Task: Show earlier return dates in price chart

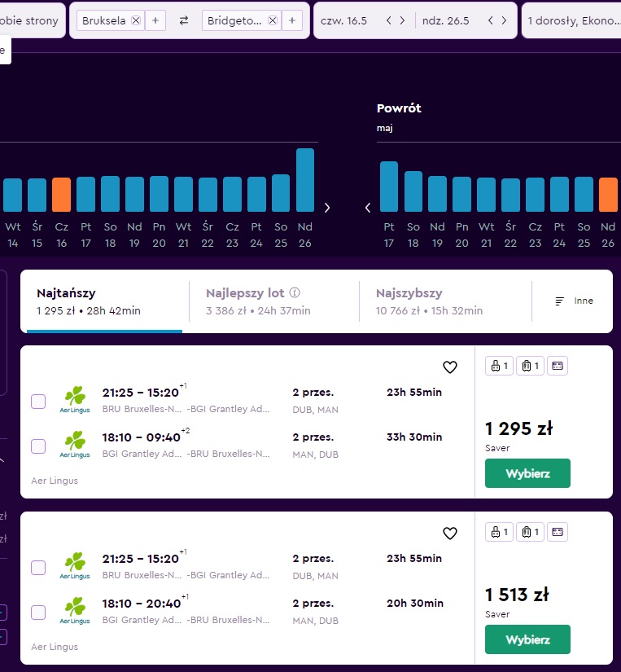Action: point(368,208)
